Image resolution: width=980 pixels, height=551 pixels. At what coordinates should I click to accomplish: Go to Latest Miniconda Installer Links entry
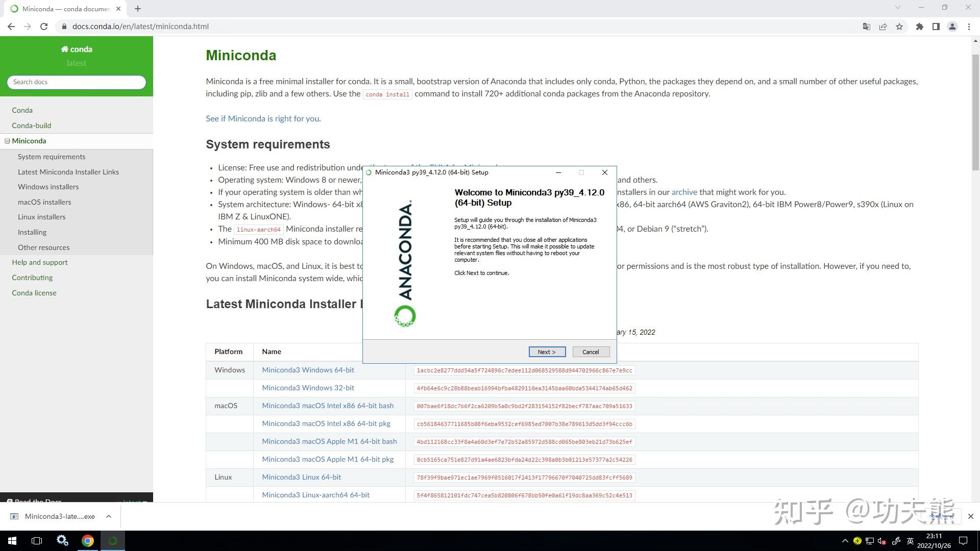[x=68, y=172]
